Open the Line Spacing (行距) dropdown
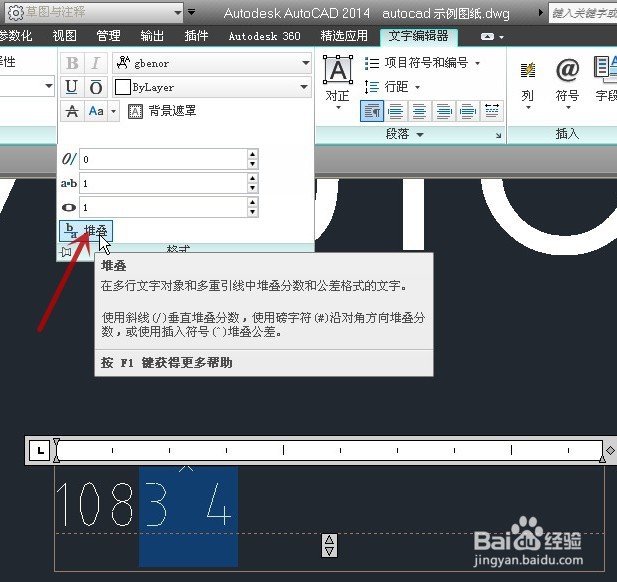 [x=392, y=87]
